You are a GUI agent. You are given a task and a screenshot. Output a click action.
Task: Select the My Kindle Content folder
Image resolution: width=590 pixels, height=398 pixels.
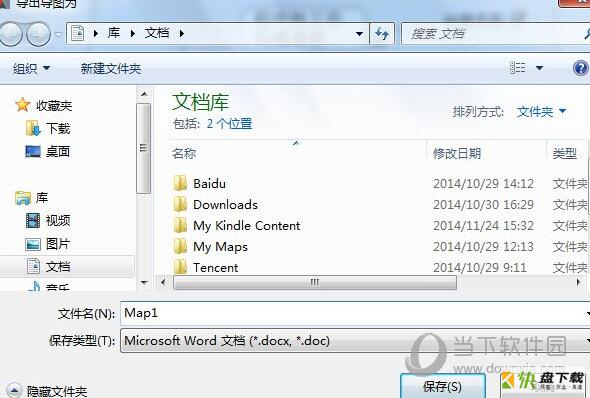246,226
